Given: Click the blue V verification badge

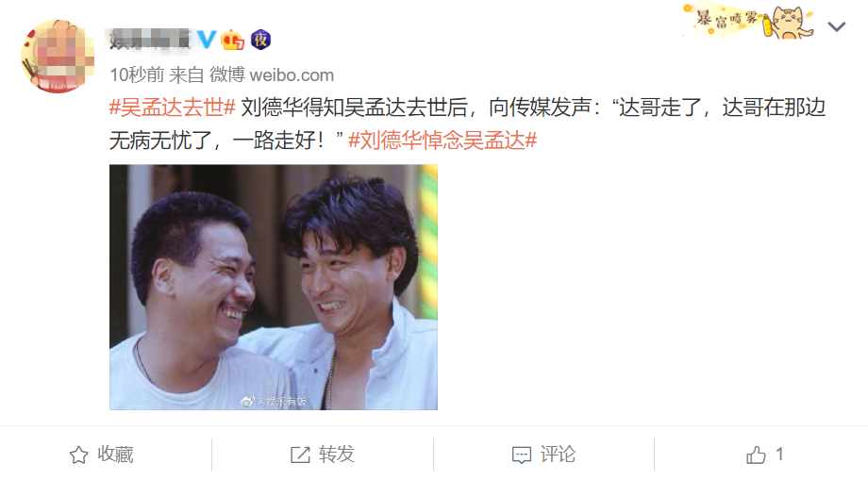Looking at the screenshot, I should point(207,40).
